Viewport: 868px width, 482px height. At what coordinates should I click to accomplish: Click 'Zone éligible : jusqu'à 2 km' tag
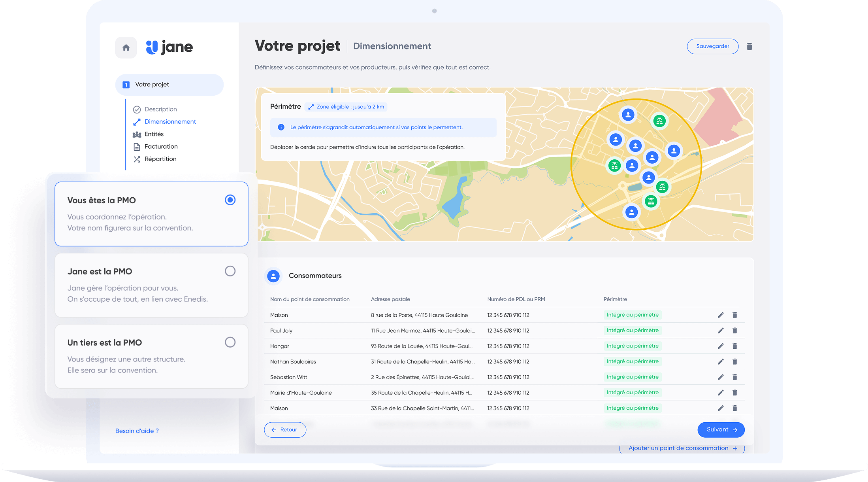tap(346, 107)
